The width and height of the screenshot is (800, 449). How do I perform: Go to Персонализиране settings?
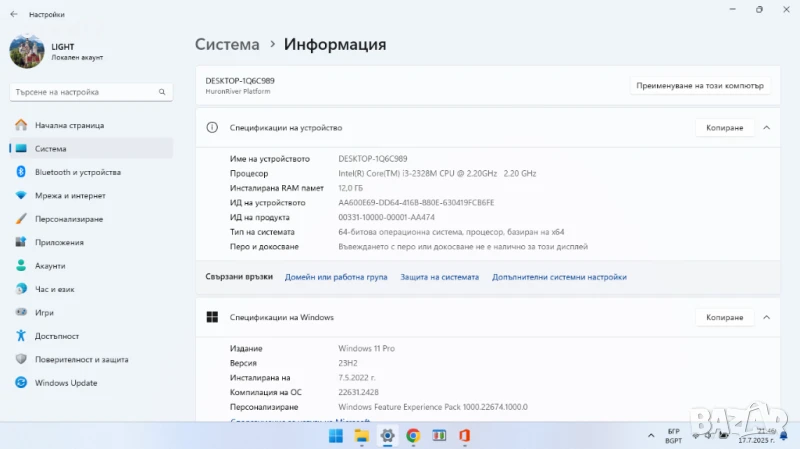pyautogui.click(x=68, y=219)
